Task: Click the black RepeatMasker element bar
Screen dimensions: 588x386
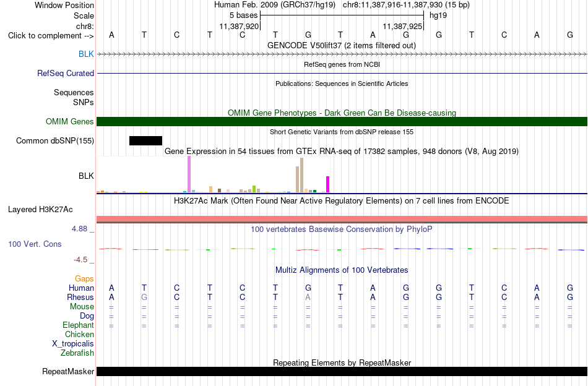Action: tap(342, 371)
